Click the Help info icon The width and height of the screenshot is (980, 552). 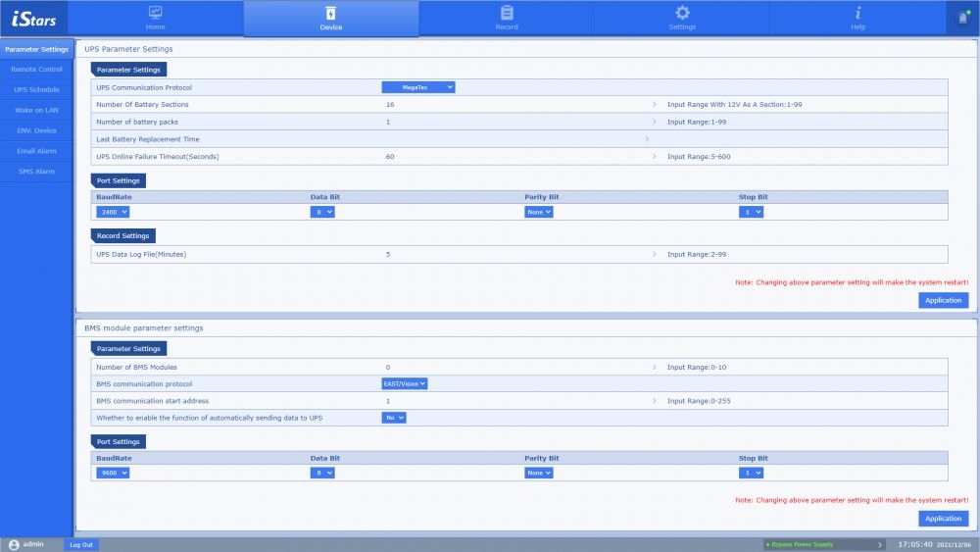[858, 13]
